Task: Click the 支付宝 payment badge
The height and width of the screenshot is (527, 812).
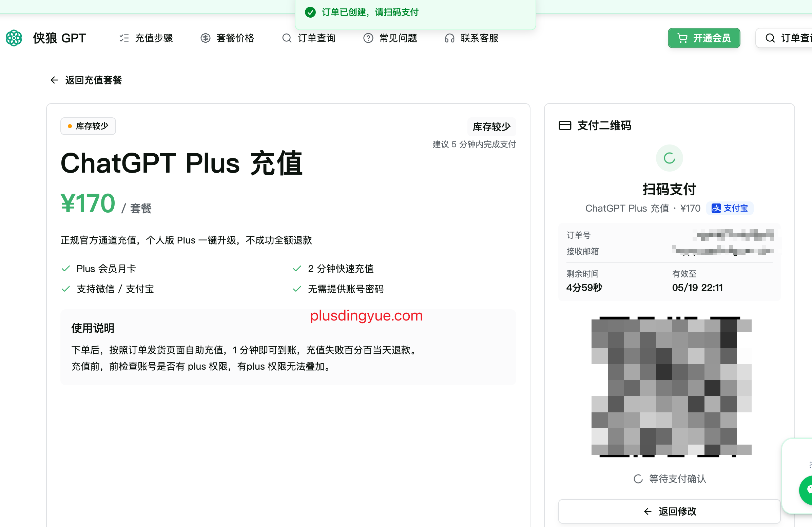Action: [730, 208]
